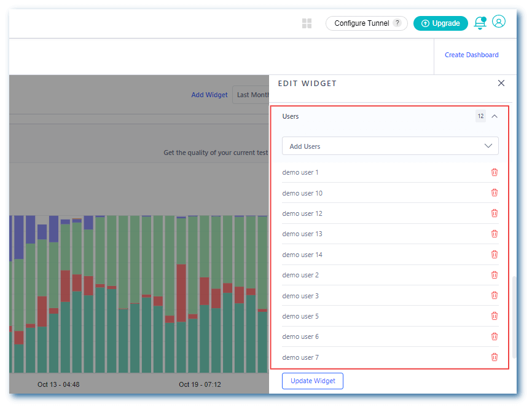Click the Edit Widget panel scrollbar
The height and width of the screenshot is (409, 532).
click(514, 317)
